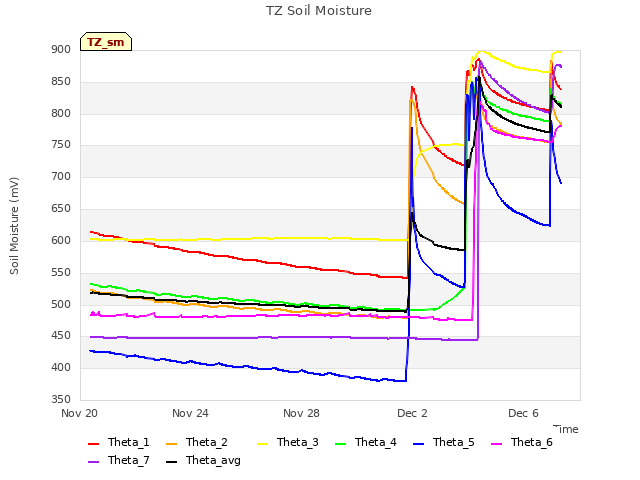640x480 pixels.
Task: Toggle the Theta_2 legend entry
Action: pos(197,442)
